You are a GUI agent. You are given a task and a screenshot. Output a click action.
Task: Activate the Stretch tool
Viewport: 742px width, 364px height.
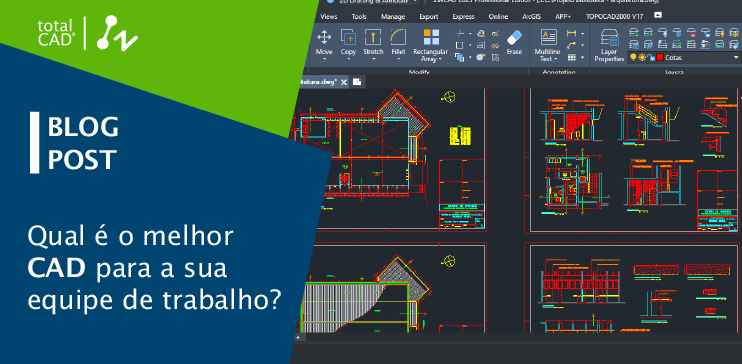pyautogui.click(x=373, y=37)
